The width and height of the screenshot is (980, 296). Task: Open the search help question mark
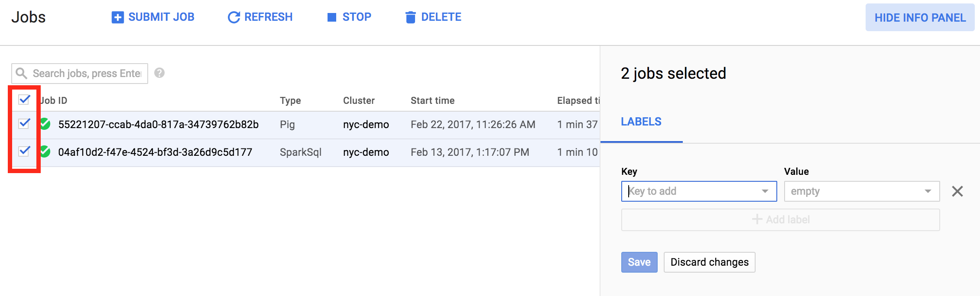tap(159, 73)
